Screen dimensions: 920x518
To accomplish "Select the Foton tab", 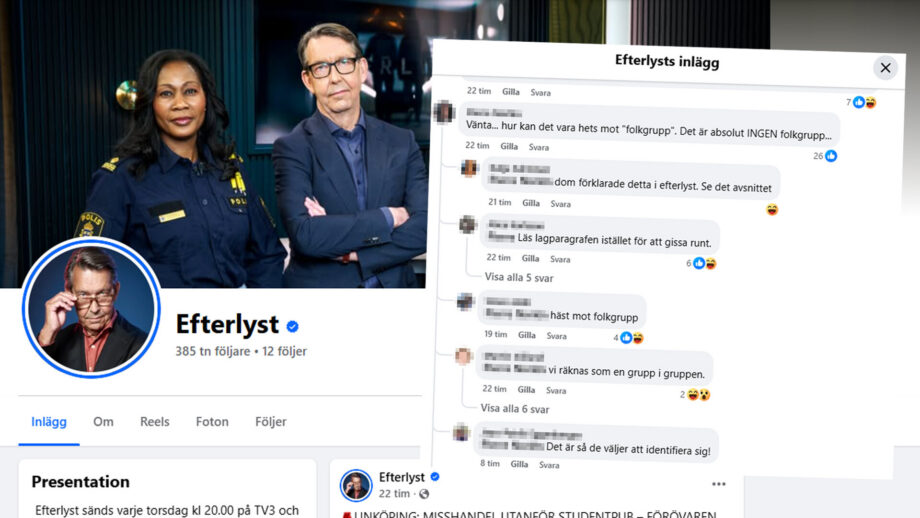I will point(212,422).
